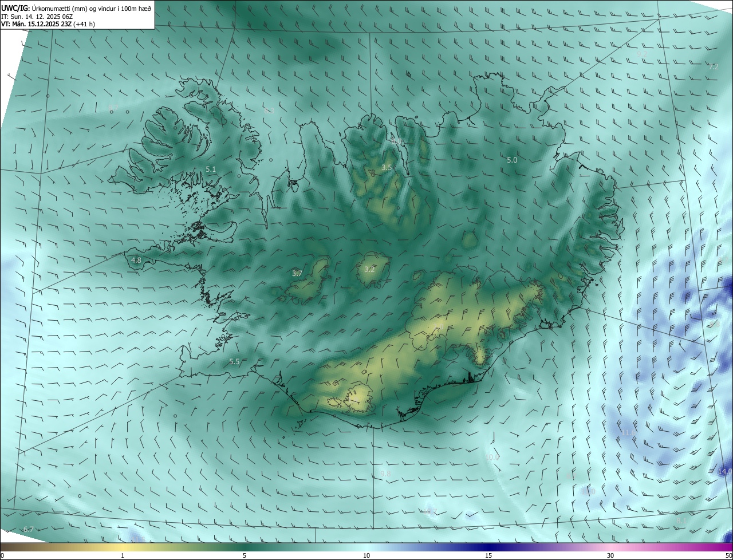Click the map value 5.5 in southwest Iceland
The height and width of the screenshot is (560, 733).
(x=234, y=362)
